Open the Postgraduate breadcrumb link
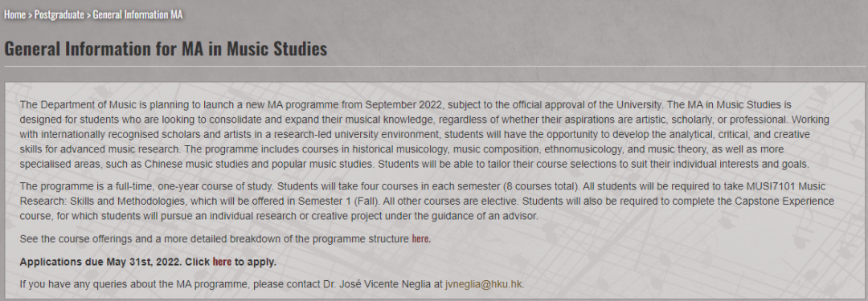Screen dimensions: 868x301 [x=59, y=15]
